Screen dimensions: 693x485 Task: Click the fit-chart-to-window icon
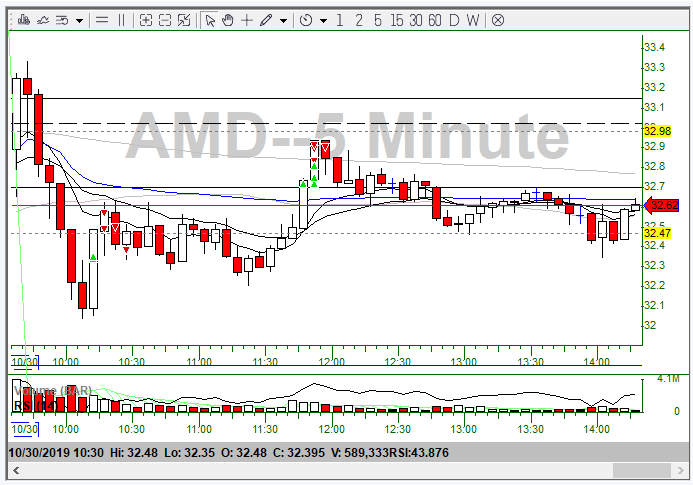(185, 20)
